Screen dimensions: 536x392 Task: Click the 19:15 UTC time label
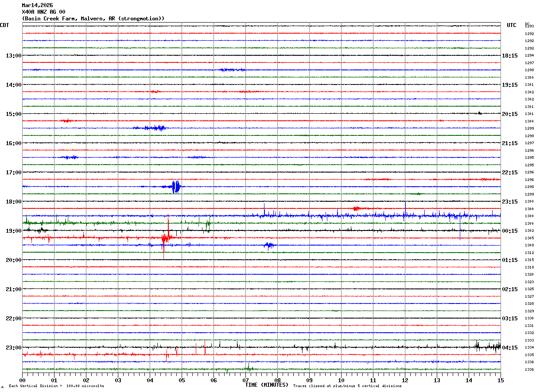[x=510, y=85]
